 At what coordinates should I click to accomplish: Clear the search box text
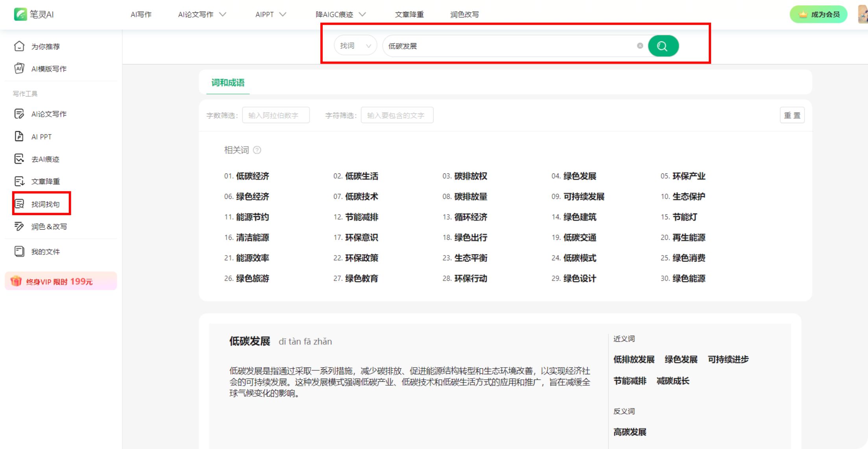pyautogui.click(x=640, y=46)
